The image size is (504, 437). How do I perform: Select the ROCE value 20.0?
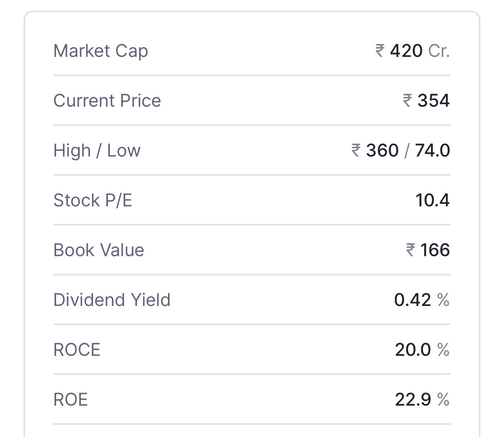point(413,350)
